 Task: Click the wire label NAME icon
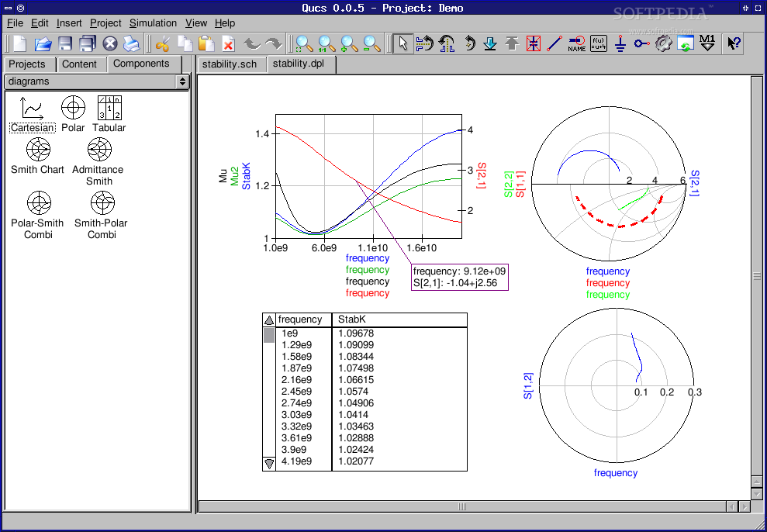click(x=577, y=43)
